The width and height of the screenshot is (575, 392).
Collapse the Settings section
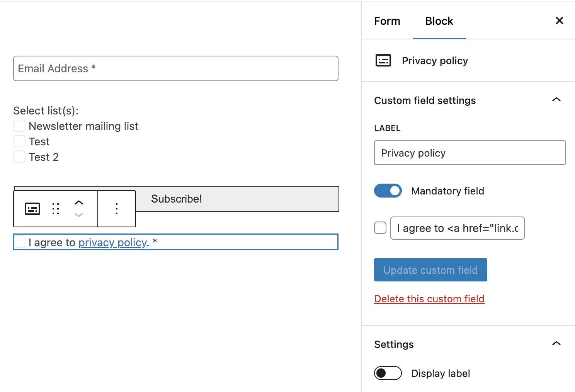(556, 344)
